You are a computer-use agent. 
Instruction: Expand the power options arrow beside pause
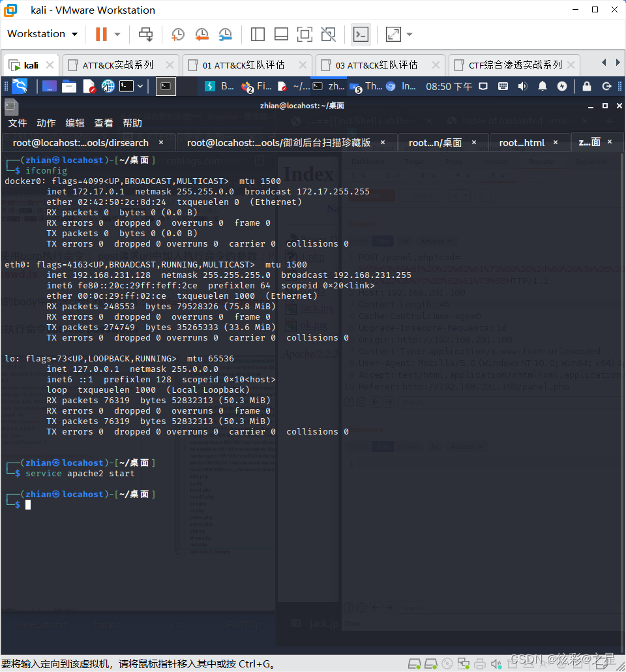click(117, 35)
